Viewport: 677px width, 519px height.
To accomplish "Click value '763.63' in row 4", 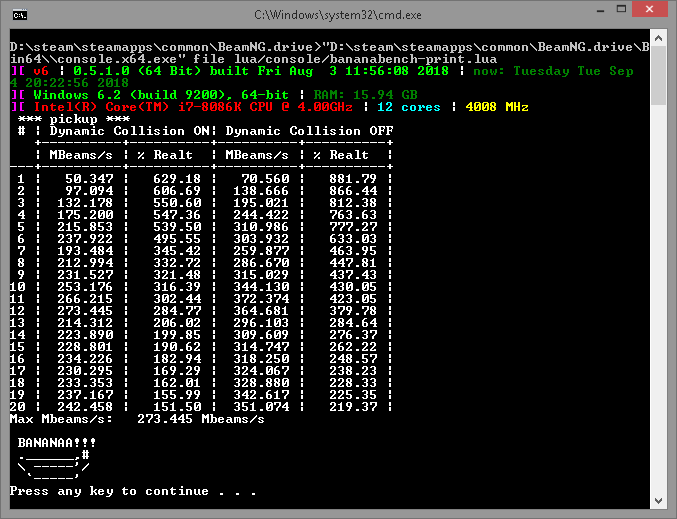I will click(x=353, y=215).
